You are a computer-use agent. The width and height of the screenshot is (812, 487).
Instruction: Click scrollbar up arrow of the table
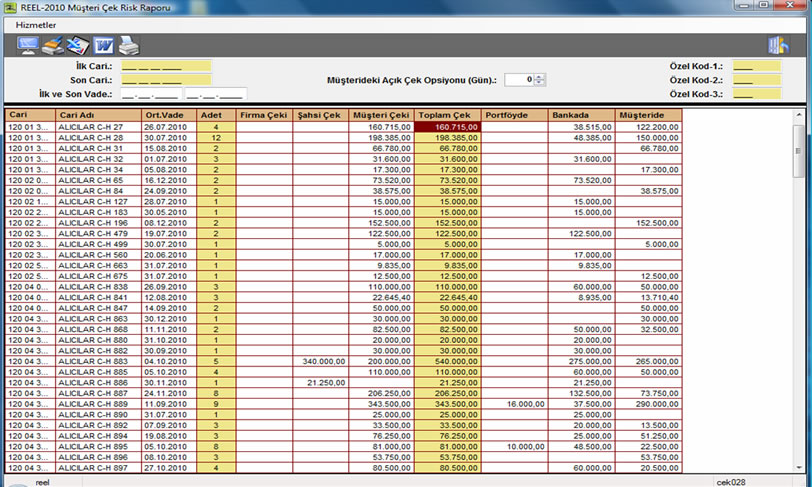(x=799, y=114)
